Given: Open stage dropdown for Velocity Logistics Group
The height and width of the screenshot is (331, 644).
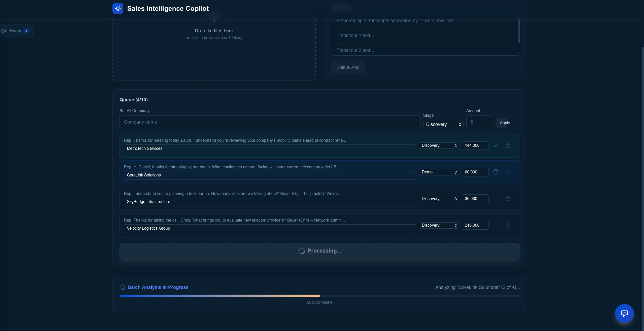Looking at the screenshot, I should (x=439, y=225).
